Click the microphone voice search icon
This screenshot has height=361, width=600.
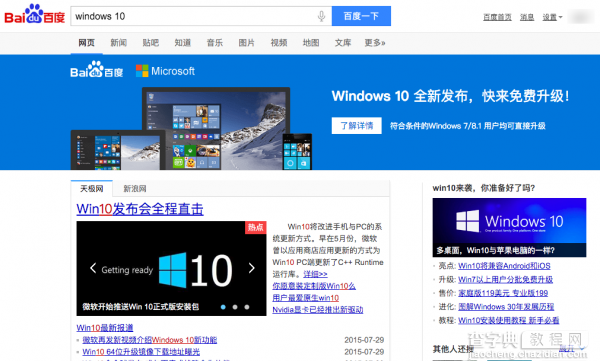tap(321, 16)
